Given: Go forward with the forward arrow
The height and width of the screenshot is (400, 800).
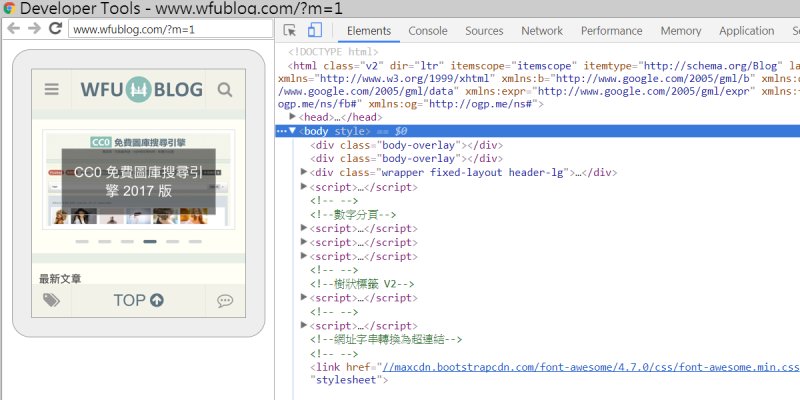Looking at the screenshot, I should pos(34,29).
